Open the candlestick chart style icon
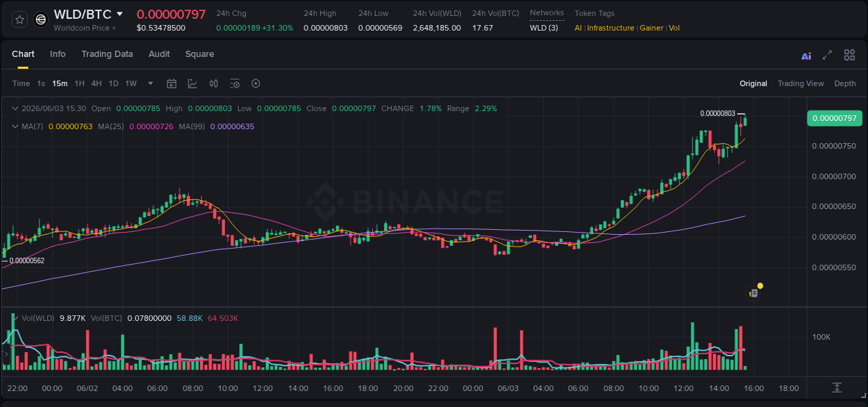 point(214,83)
